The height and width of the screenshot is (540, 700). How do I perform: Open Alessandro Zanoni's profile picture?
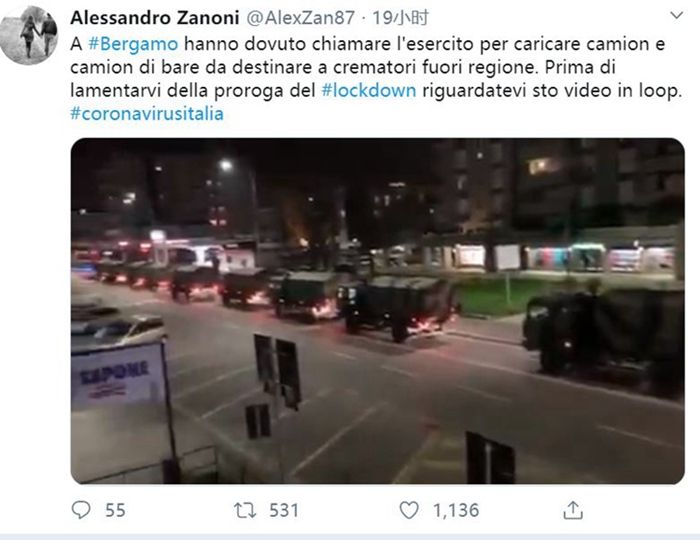29,35
